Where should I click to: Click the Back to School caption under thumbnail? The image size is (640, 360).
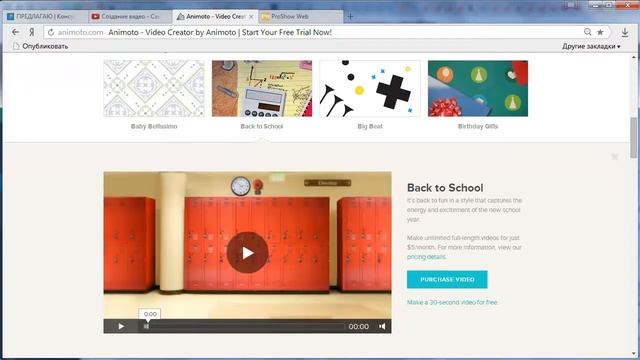coord(262,127)
